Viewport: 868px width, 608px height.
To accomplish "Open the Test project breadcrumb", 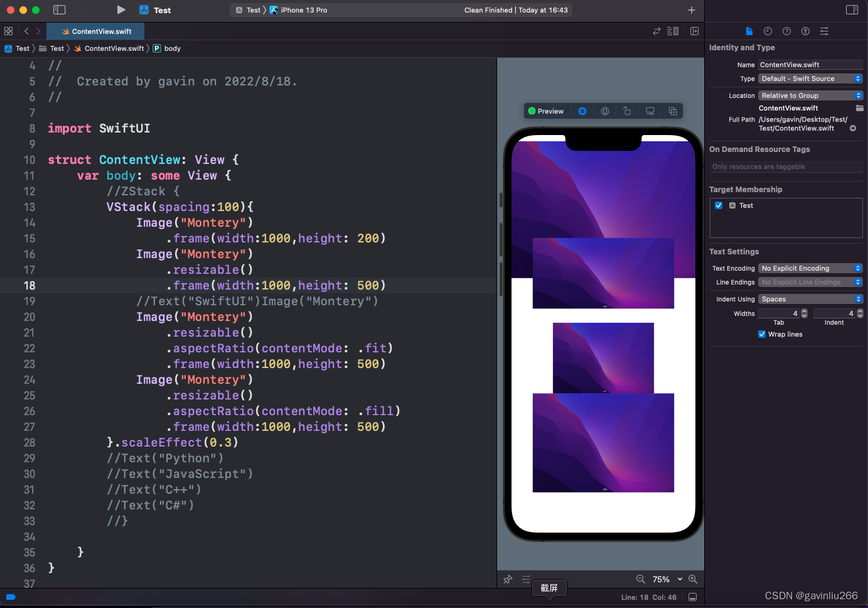I will point(17,48).
